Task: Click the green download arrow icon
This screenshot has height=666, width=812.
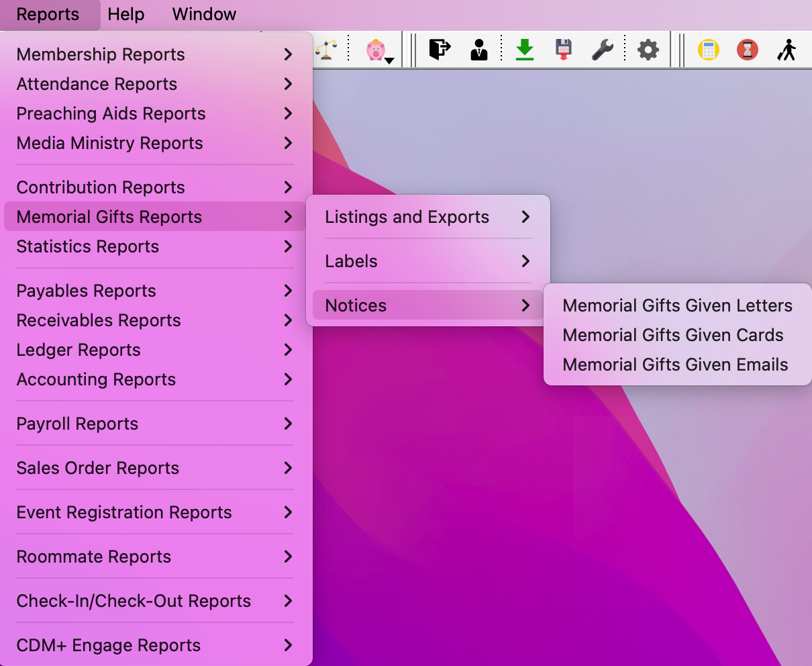Action: coord(524,50)
